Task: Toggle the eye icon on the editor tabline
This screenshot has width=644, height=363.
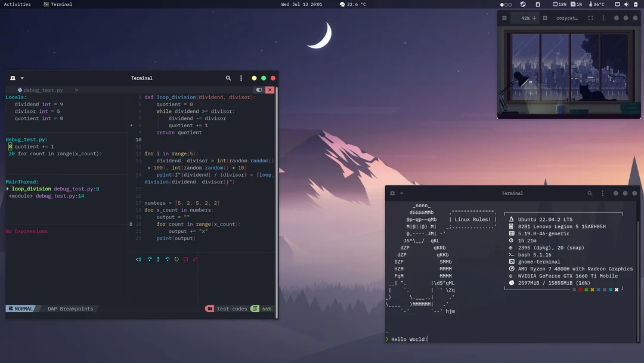Action: [259, 90]
